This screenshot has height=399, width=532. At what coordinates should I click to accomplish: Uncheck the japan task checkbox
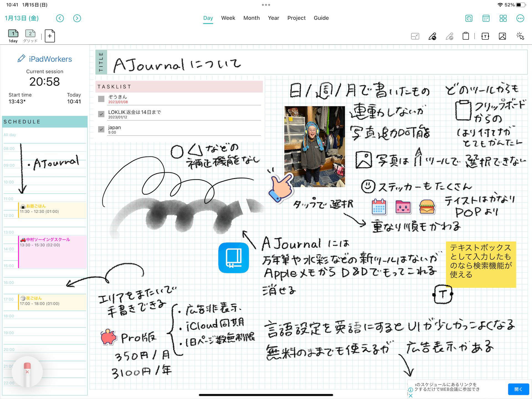[101, 129]
